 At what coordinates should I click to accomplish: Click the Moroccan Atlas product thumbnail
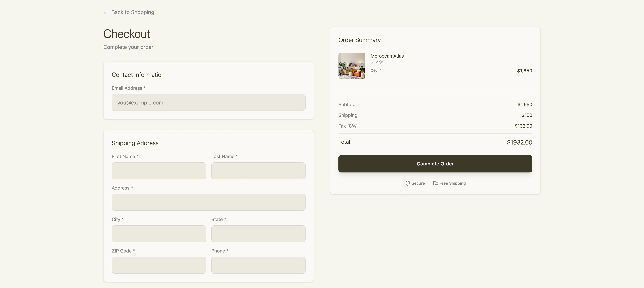(x=352, y=66)
